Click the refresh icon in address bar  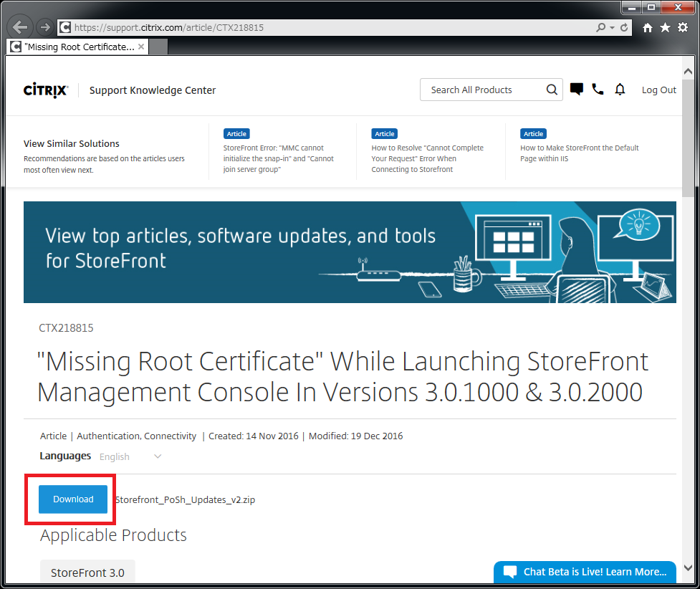(x=624, y=27)
